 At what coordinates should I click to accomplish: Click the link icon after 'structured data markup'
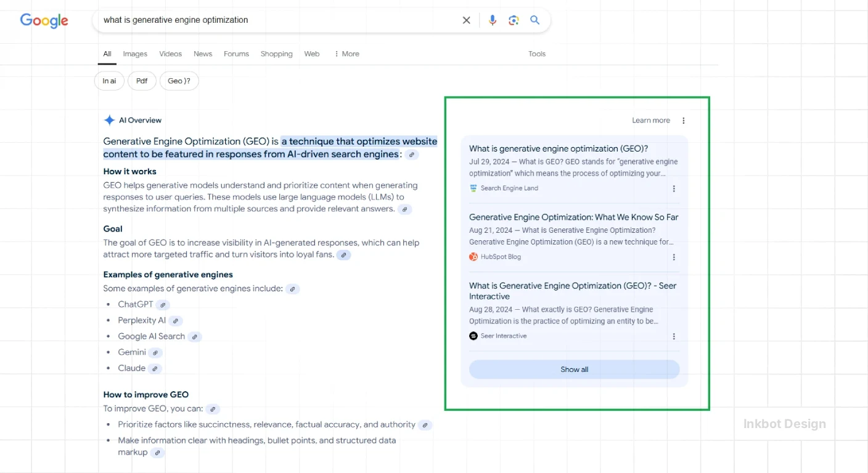tap(158, 453)
